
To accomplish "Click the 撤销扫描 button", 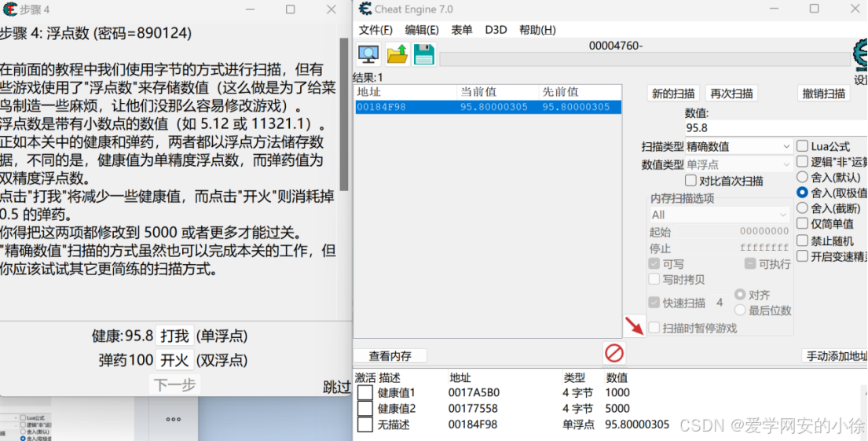I will click(824, 94).
